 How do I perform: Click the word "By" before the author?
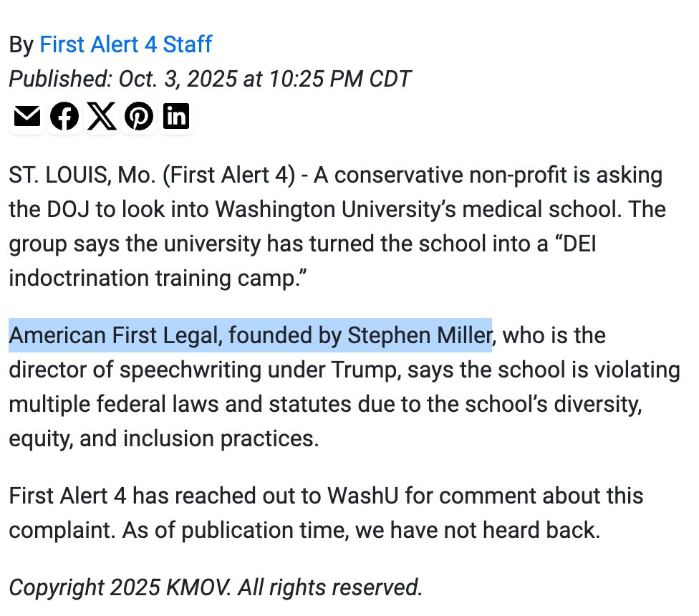[21, 44]
